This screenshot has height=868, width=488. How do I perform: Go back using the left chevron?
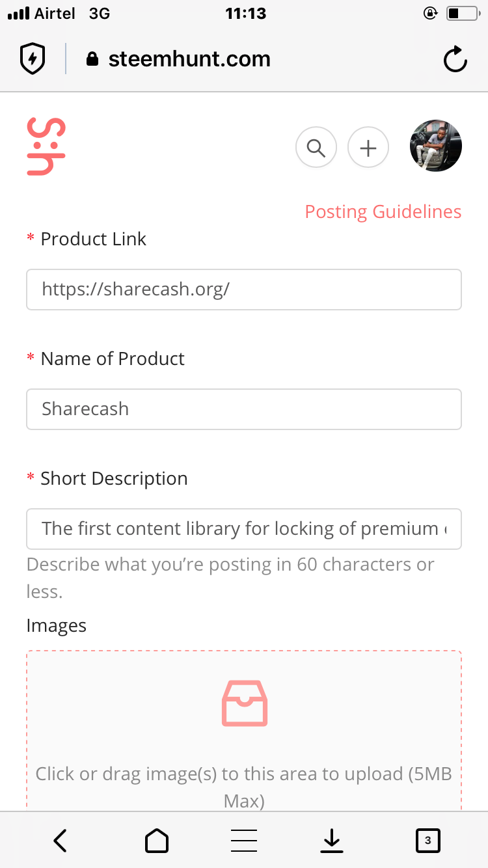60,841
